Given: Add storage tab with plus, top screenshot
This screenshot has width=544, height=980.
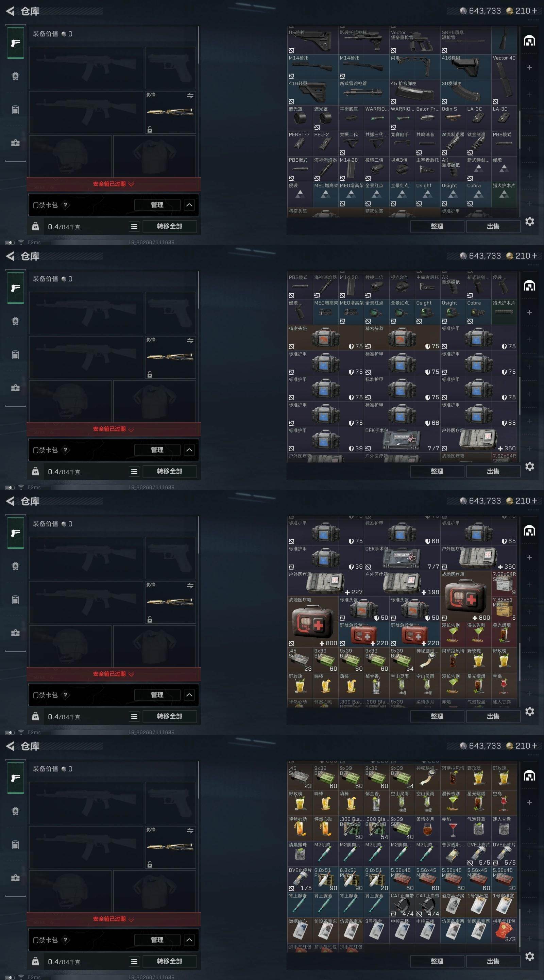Looking at the screenshot, I should point(529,67).
